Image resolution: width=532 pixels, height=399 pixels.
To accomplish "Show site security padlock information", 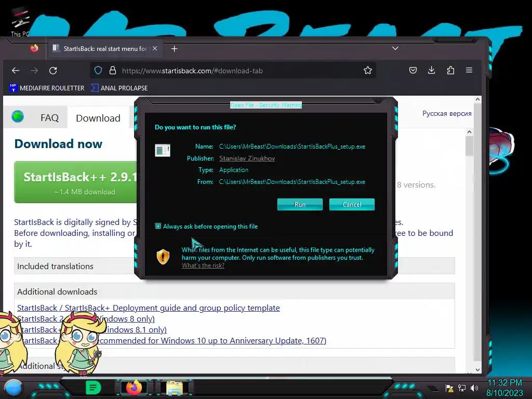I will pyautogui.click(x=113, y=70).
